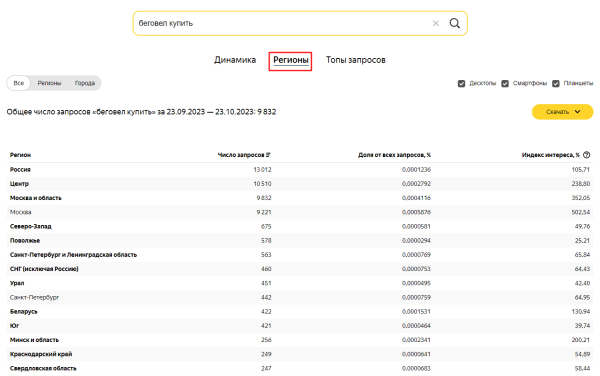Open the Скачать dropdown button
This screenshot has height=376, width=600.
pos(562,112)
